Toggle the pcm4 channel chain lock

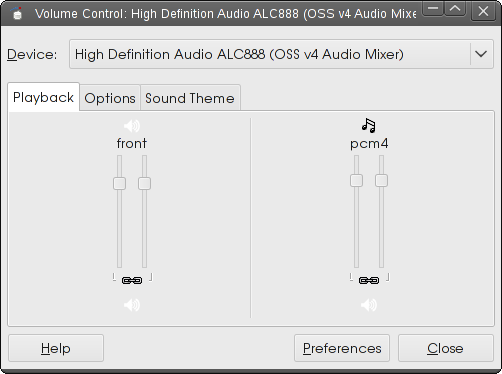click(369, 280)
